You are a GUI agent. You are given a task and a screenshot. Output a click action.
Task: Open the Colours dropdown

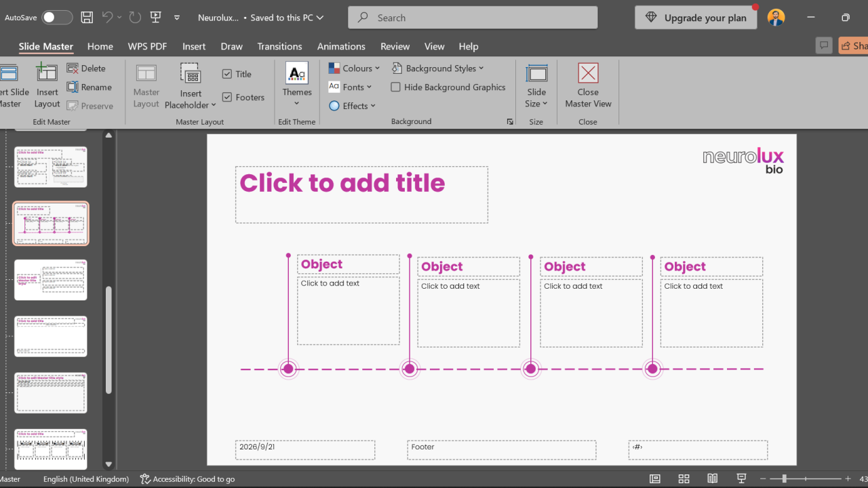pyautogui.click(x=354, y=68)
